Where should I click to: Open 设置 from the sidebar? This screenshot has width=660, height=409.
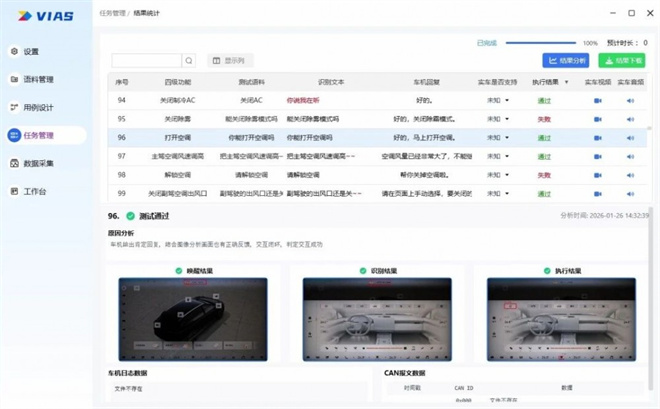click(x=31, y=51)
